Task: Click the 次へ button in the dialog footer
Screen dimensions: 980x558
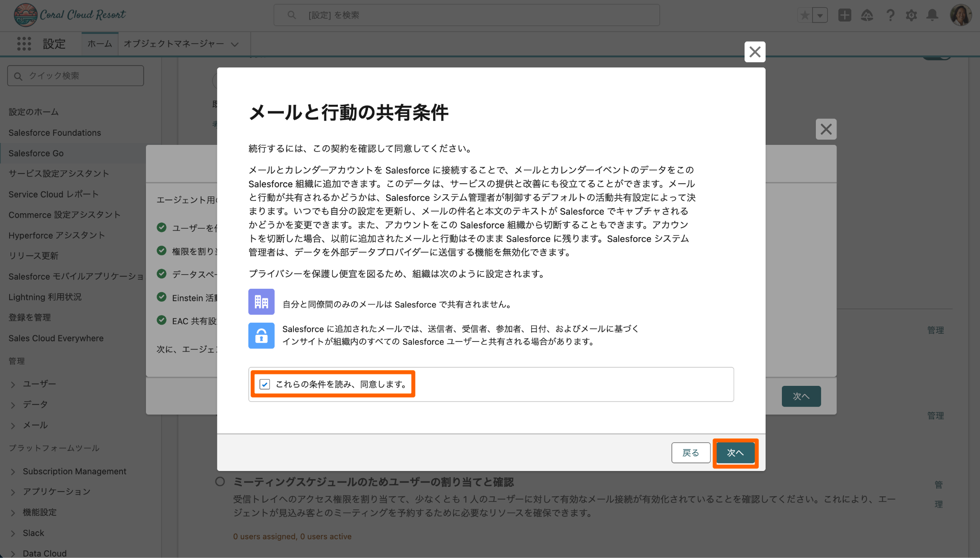Action: [x=735, y=452]
